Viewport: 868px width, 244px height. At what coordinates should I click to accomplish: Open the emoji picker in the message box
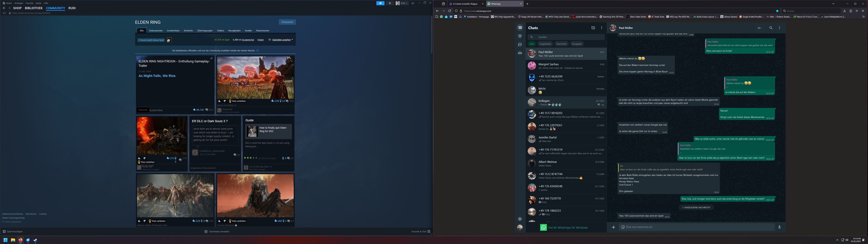click(x=623, y=227)
